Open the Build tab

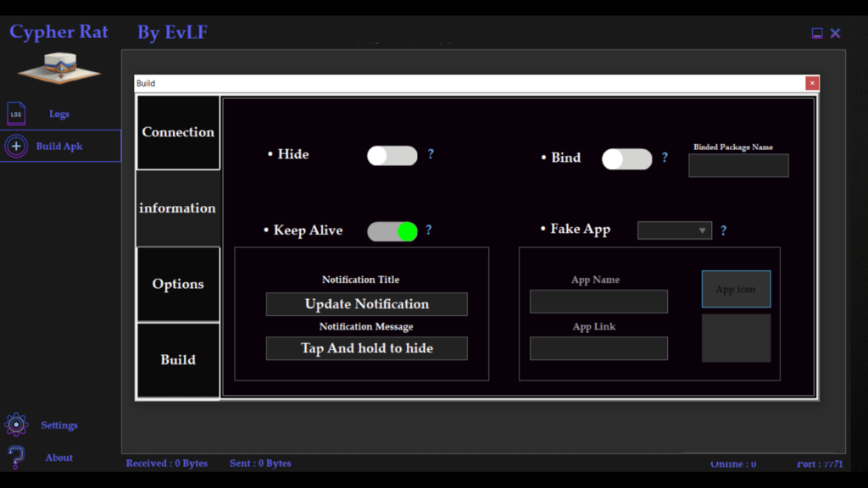point(178,359)
